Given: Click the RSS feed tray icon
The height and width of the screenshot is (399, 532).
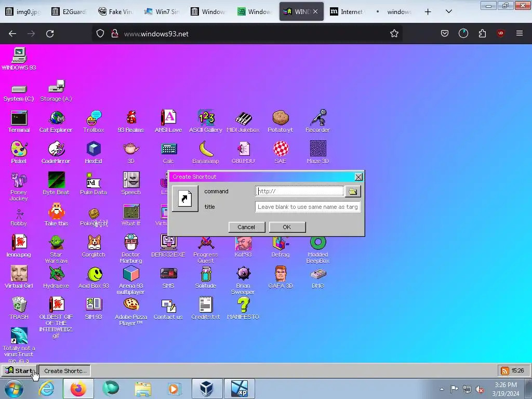Looking at the screenshot, I should point(504,371).
